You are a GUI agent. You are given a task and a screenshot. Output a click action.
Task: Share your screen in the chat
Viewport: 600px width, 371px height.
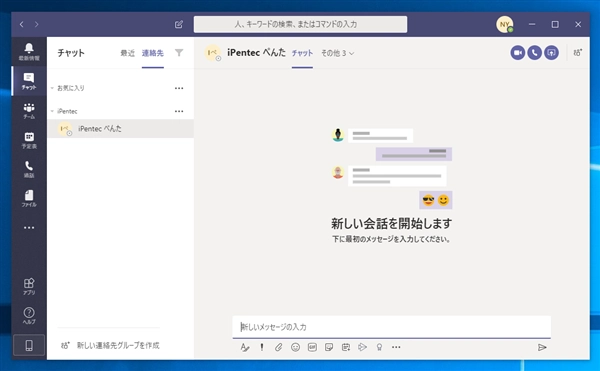click(x=551, y=53)
